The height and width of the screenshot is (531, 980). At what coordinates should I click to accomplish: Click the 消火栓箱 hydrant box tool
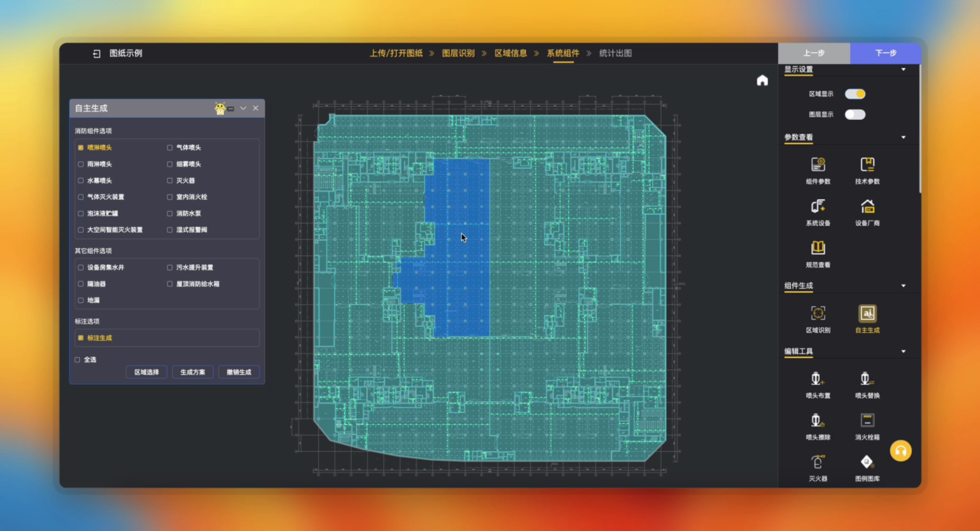click(867, 421)
